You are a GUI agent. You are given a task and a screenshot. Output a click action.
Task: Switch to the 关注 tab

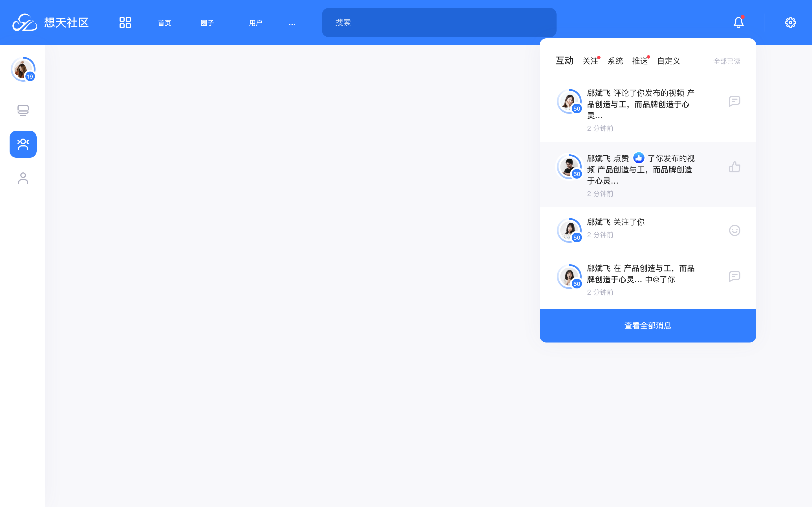590,61
